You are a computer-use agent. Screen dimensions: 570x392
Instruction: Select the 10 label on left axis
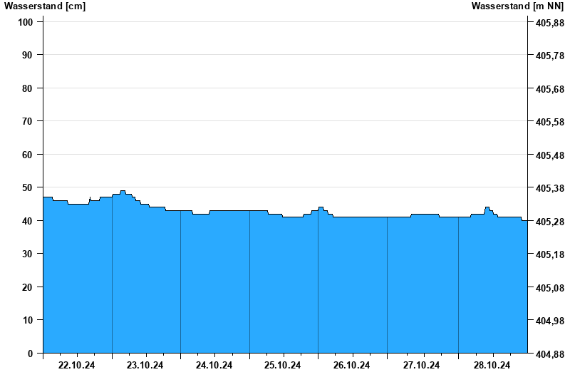(x=27, y=320)
